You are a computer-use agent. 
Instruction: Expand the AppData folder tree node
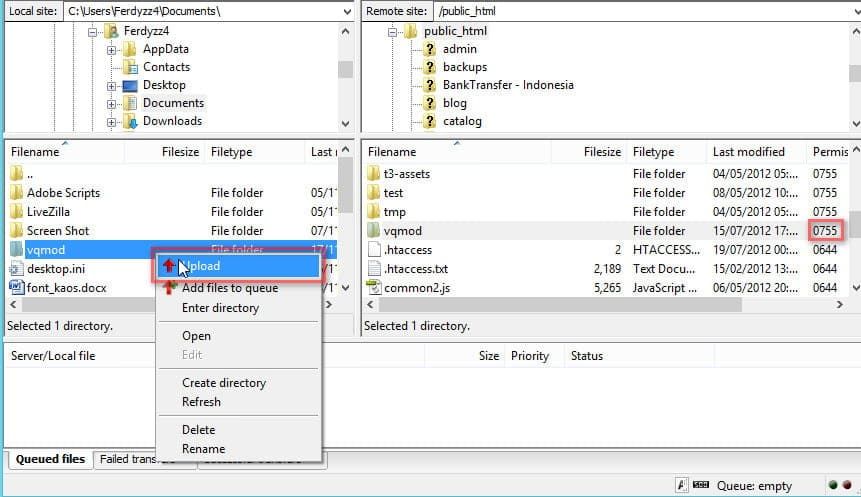(111, 49)
